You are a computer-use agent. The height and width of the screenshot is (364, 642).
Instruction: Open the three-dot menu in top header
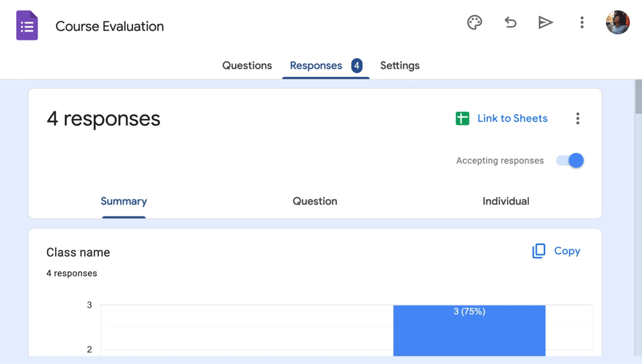point(582,22)
